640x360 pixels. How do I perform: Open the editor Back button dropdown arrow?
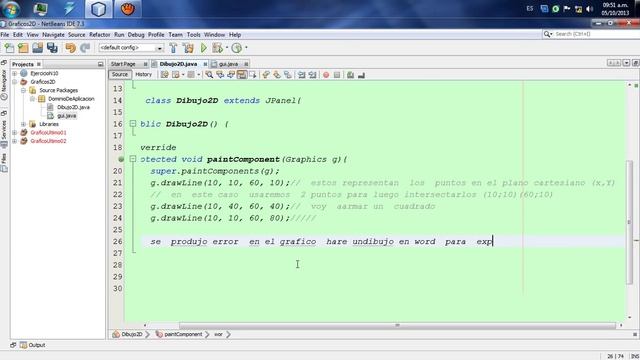coord(183,75)
